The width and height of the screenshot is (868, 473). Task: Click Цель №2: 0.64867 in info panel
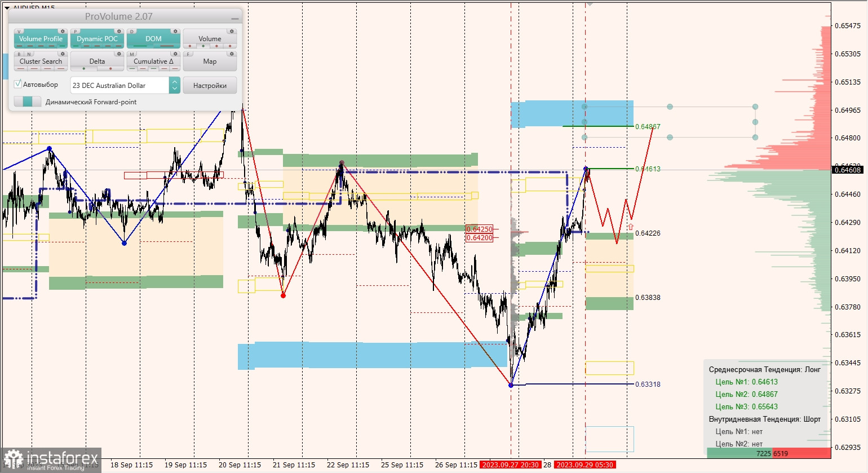click(746, 395)
